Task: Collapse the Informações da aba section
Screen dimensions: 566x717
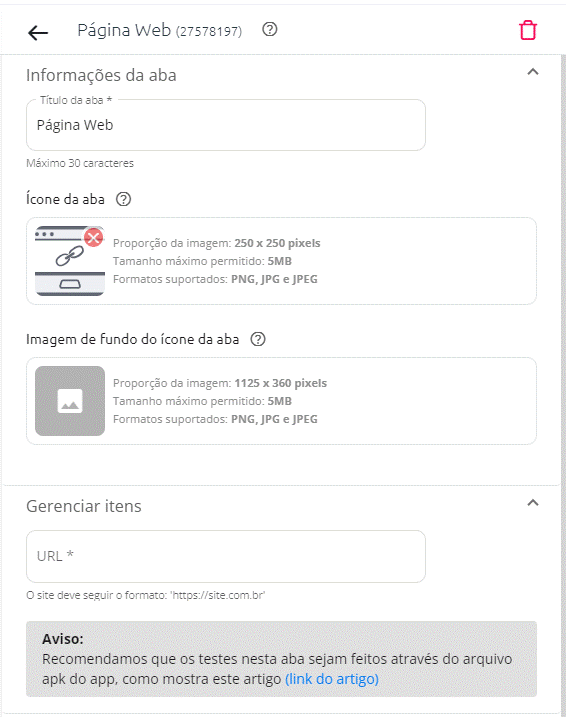Action: click(533, 72)
